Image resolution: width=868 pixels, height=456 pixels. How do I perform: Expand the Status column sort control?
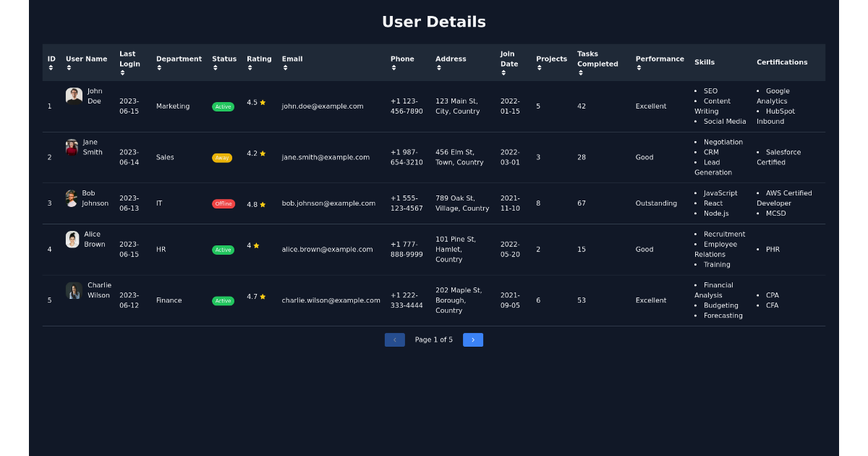click(216, 67)
